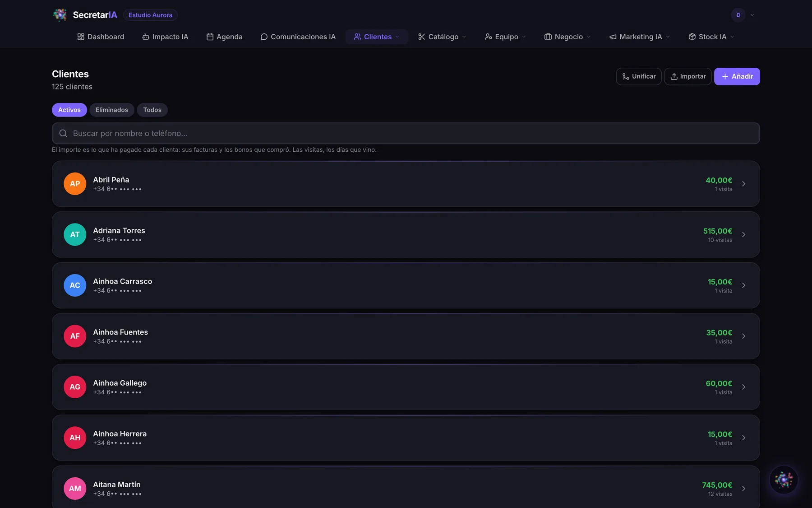This screenshot has height=508, width=812.
Task: Open Adriana Torres row chevron
Action: click(x=743, y=235)
